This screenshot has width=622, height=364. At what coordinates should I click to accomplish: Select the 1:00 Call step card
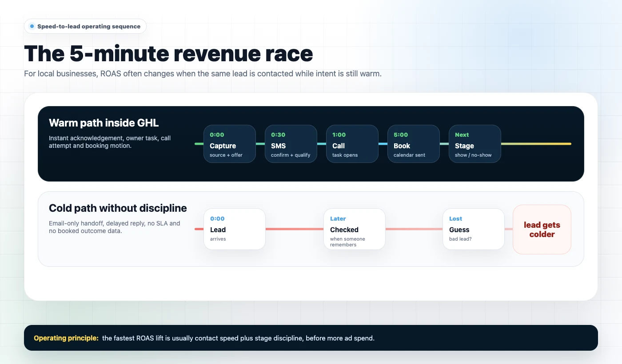coord(352,144)
